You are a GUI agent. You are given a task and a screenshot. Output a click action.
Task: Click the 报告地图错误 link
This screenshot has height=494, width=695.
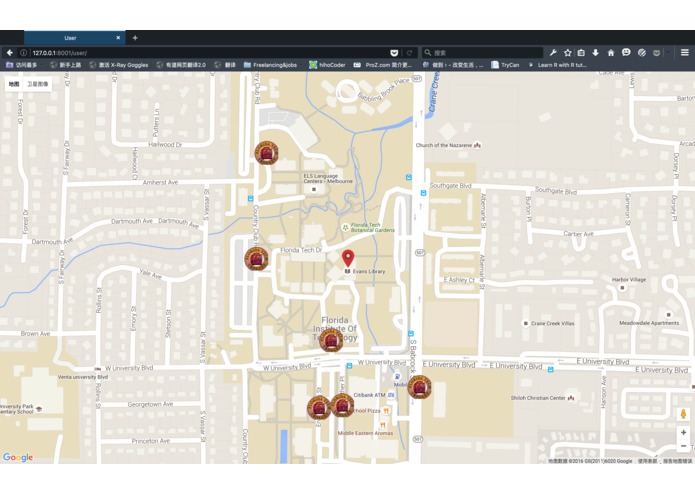coord(677,461)
